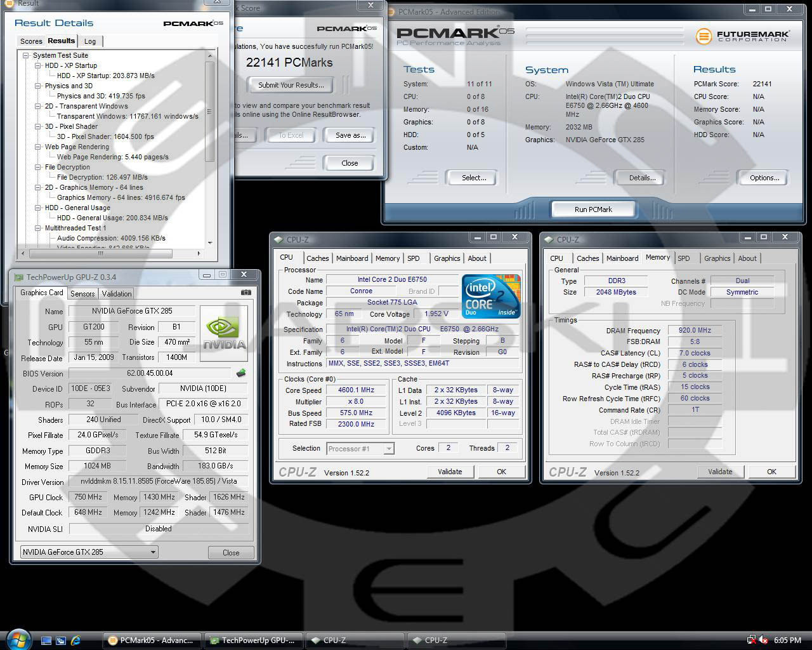Select the Audio Compression: 4009.156 KB/s row
Image resolution: width=812 pixels, height=650 pixels.
click(111, 238)
